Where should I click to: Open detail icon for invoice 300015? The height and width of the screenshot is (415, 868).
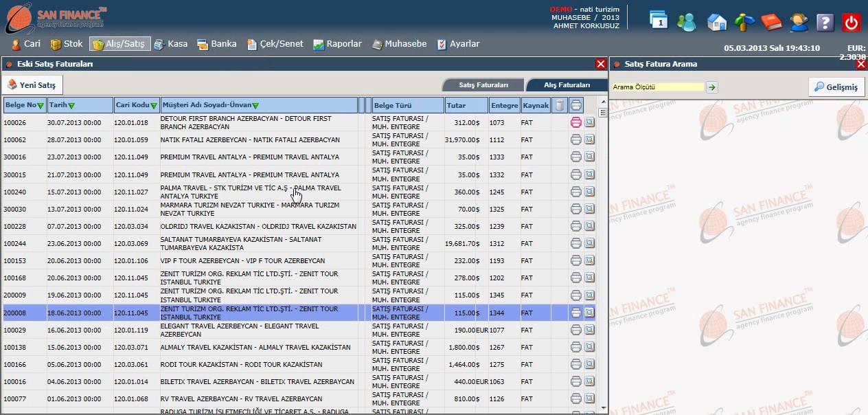(590, 175)
